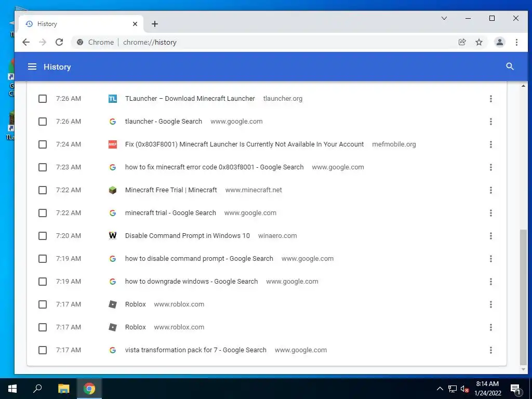
Task: Click the muted volume tray icon
Action: pyautogui.click(x=464, y=389)
